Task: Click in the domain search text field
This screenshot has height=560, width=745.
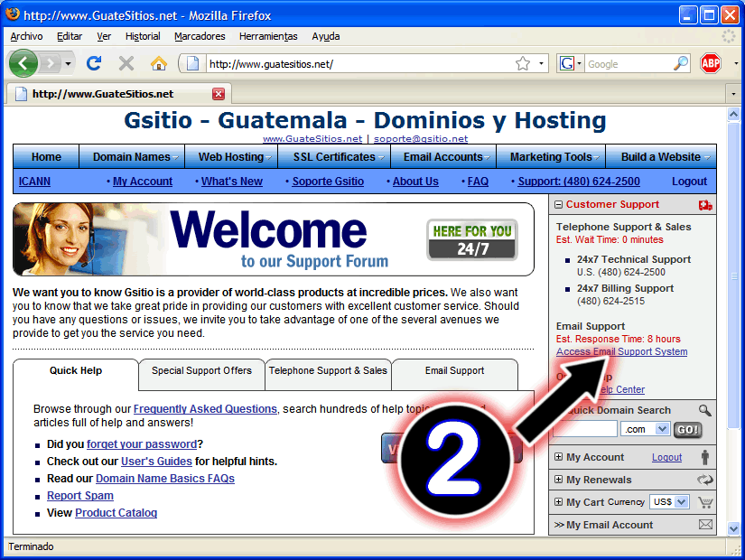Action: (x=585, y=429)
